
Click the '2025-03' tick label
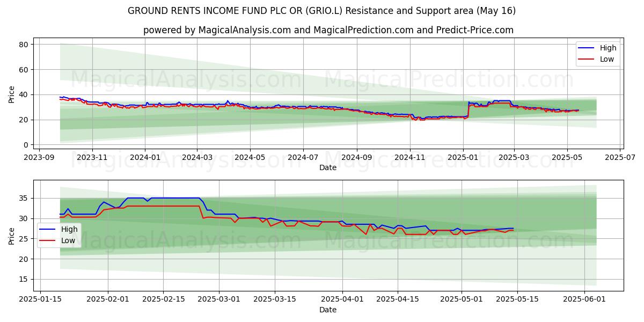coord(514,157)
